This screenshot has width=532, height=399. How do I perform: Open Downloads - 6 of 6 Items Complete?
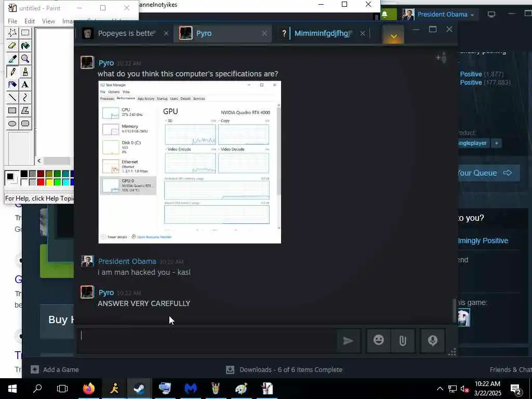pyautogui.click(x=291, y=369)
